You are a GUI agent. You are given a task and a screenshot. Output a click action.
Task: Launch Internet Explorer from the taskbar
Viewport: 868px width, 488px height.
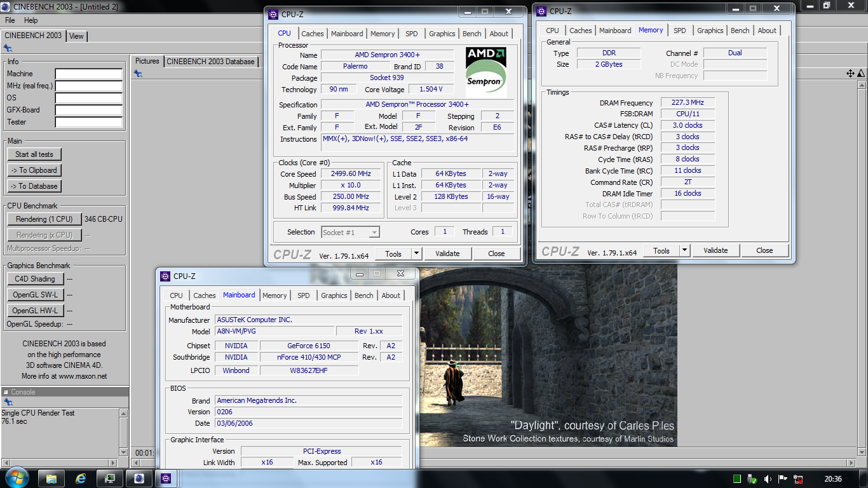click(x=81, y=478)
